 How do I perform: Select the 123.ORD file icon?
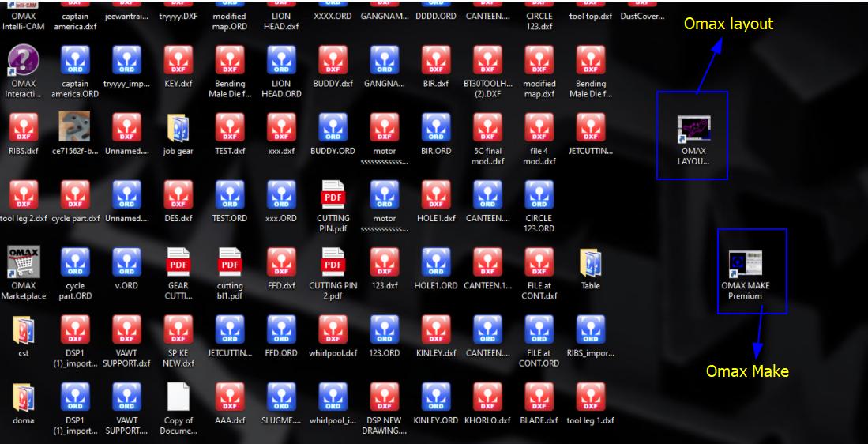[x=384, y=329]
